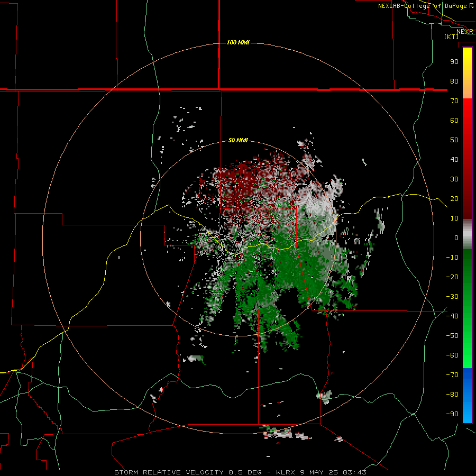The width and height of the screenshot is (476, 476).
Task: Click the yellow-orange top segment of color bar
Action: click(x=467, y=73)
